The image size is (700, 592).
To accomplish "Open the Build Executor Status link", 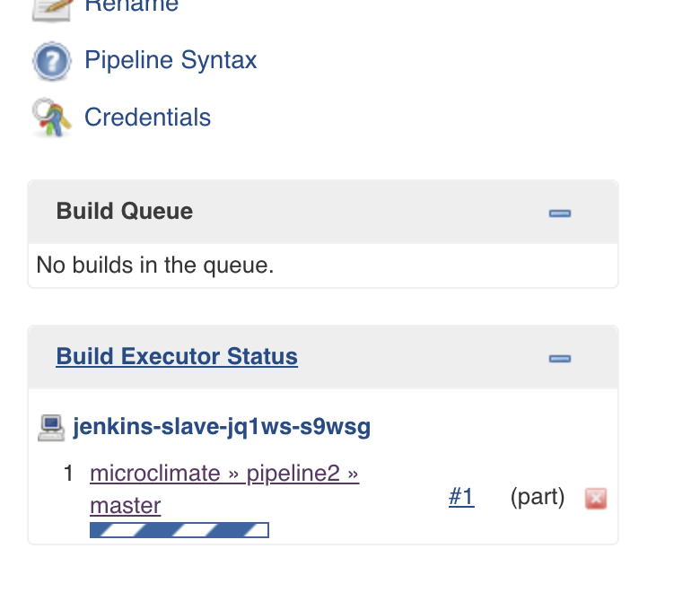I will (177, 356).
